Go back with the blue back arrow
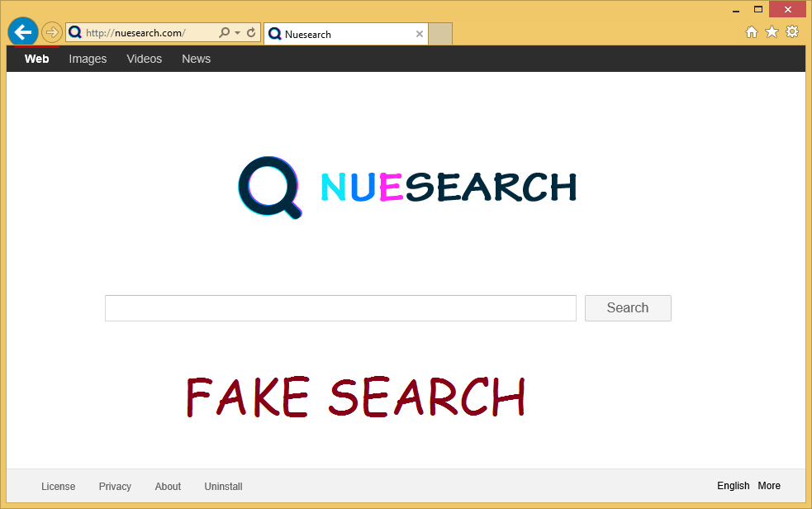This screenshot has height=509, width=812. pos(23,32)
